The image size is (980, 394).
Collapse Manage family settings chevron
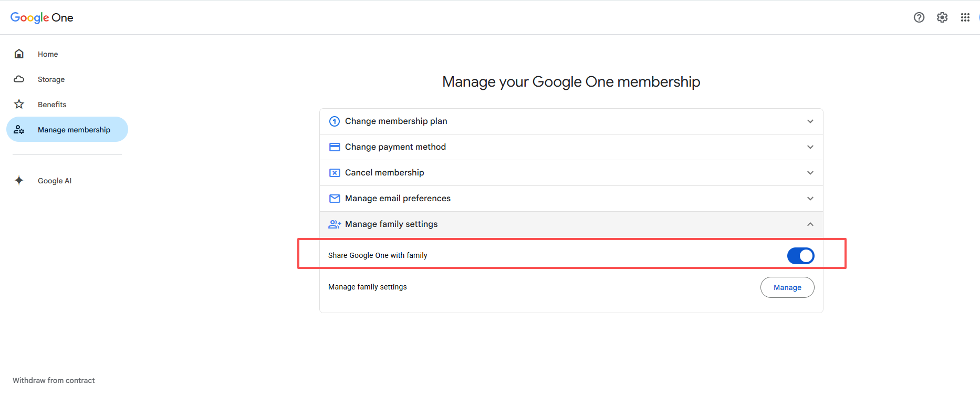click(810, 224)
